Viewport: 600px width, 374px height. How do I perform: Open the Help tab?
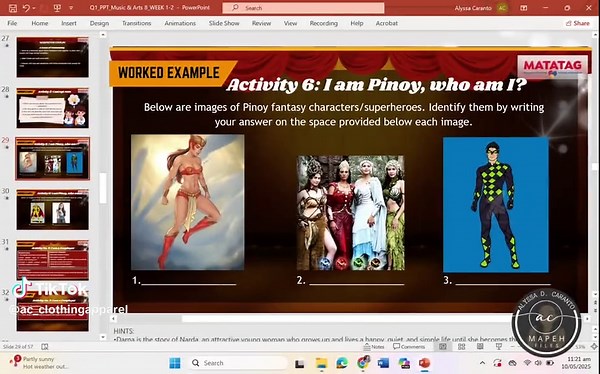(357, 23)
